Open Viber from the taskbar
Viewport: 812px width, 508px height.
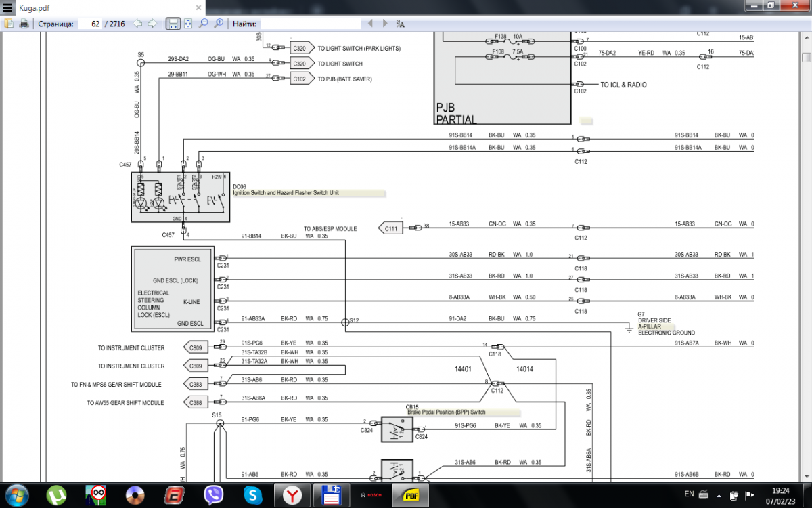[215, 495]
